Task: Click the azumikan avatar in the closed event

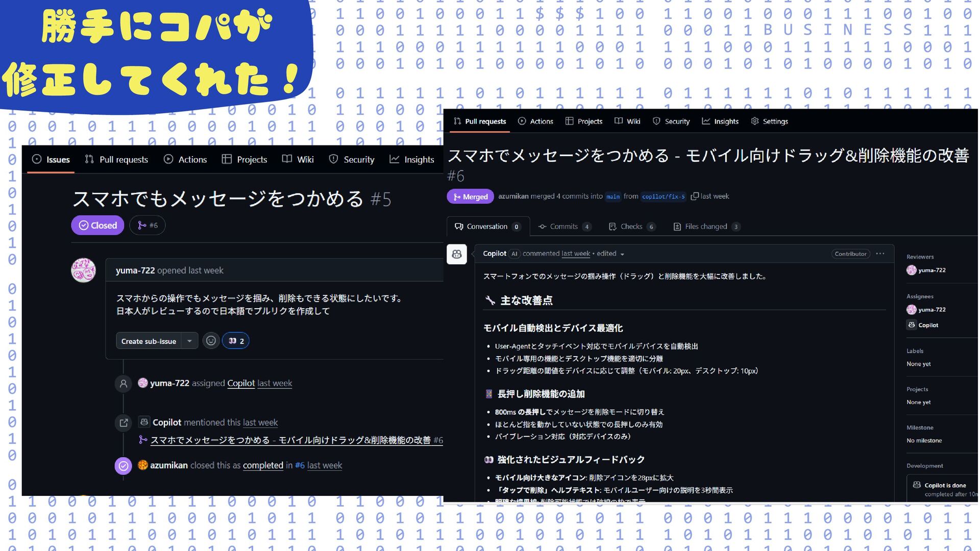Action: click(143, 465)
